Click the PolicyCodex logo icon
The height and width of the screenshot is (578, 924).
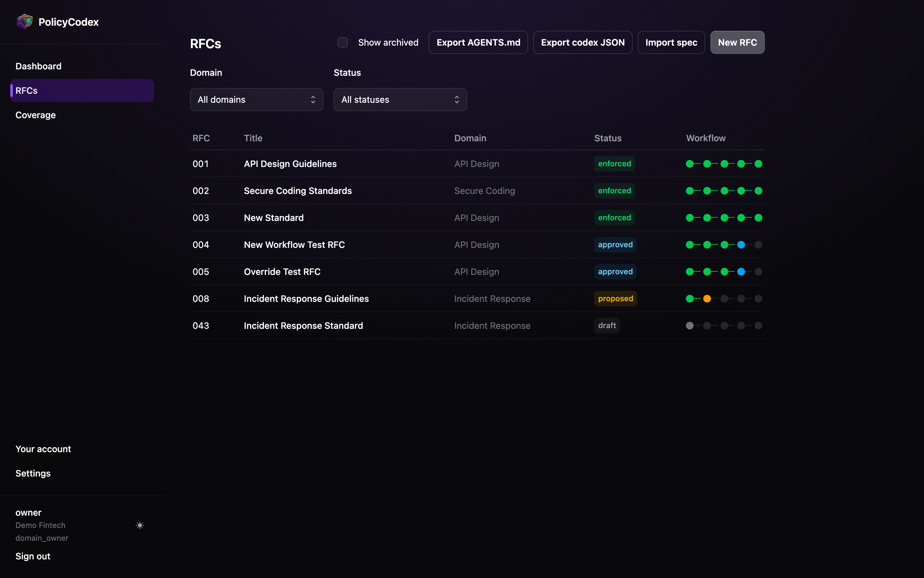[x=24, y=22]
